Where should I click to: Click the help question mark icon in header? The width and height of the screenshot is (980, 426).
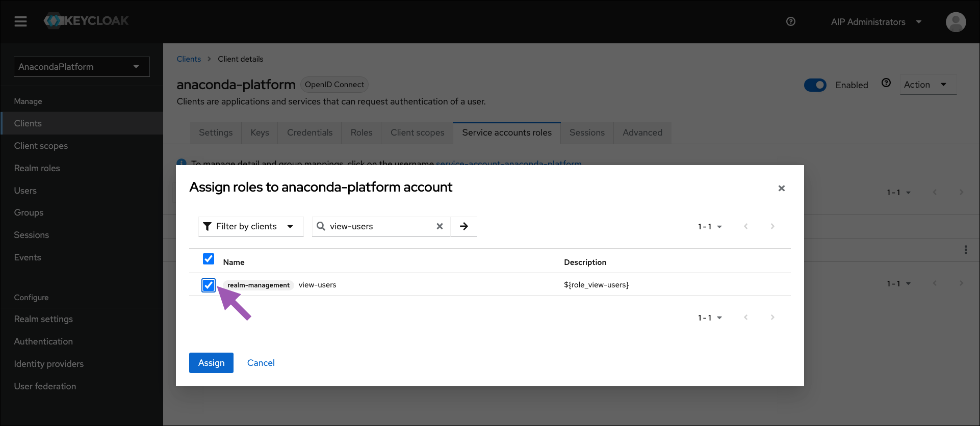(x=791, y=21)
